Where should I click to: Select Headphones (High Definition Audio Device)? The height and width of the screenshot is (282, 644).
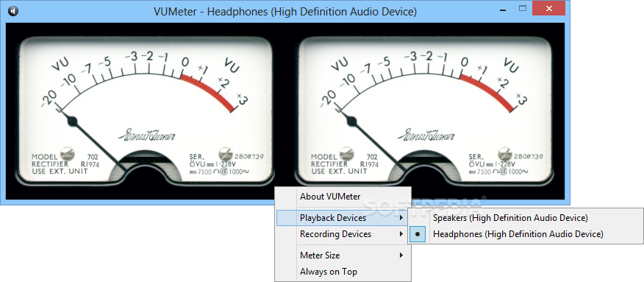526,234
